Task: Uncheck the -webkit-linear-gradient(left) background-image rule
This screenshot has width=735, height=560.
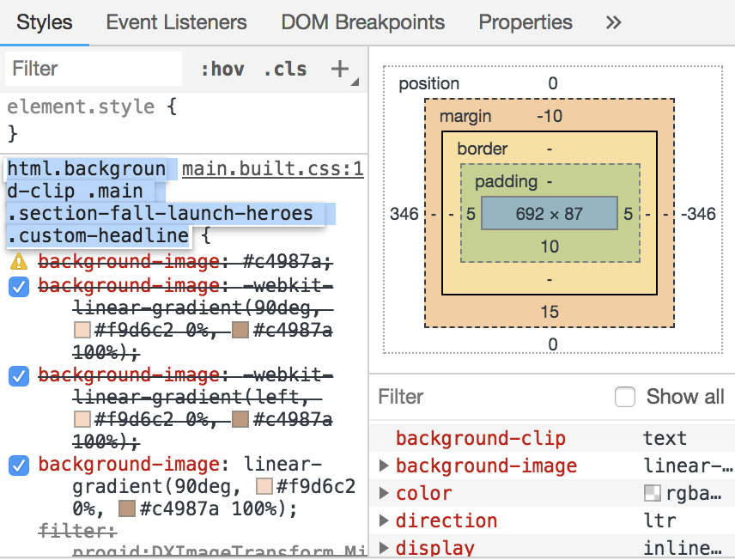Action: (19, 375)
